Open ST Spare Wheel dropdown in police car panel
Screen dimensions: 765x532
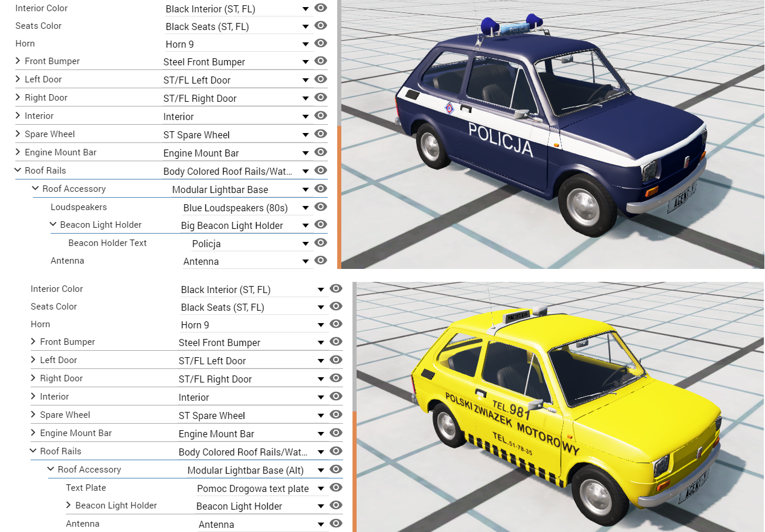pos(237,135)
